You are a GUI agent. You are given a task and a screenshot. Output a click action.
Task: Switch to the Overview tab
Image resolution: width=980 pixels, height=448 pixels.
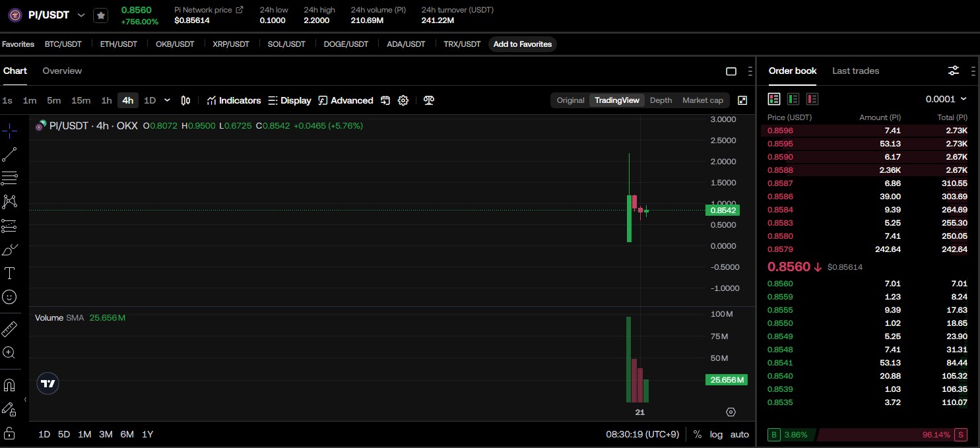(62, 71)
